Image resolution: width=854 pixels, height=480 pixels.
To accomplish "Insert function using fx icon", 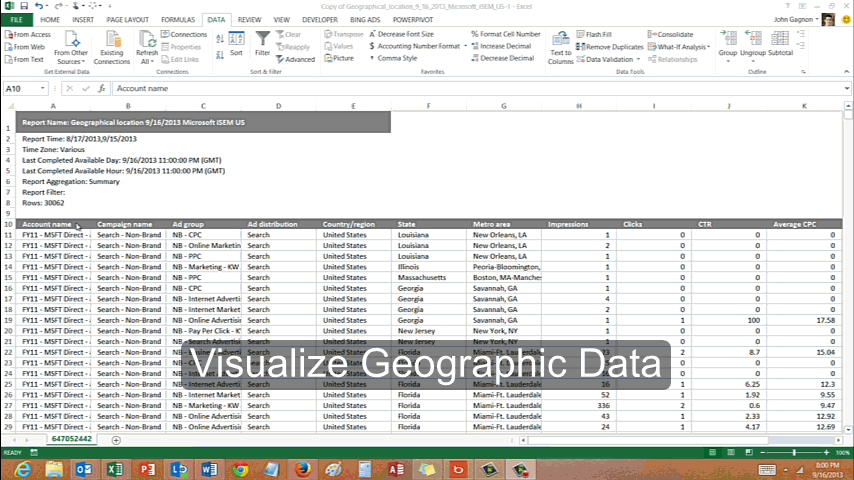I will tap(101, 88).
